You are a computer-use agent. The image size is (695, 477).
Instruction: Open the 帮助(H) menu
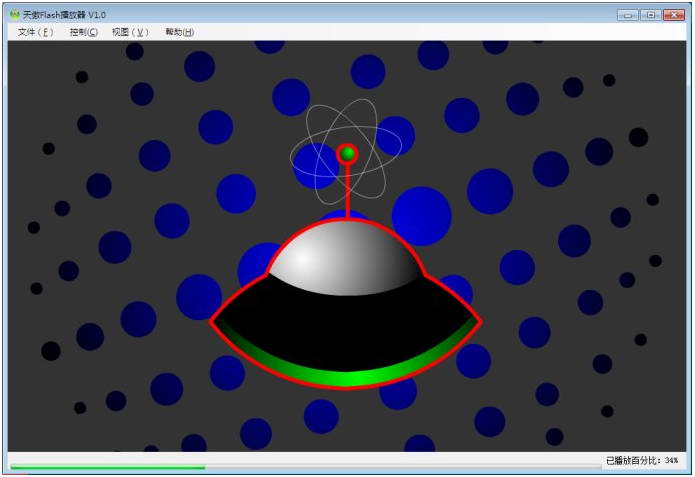click(180, 32)
